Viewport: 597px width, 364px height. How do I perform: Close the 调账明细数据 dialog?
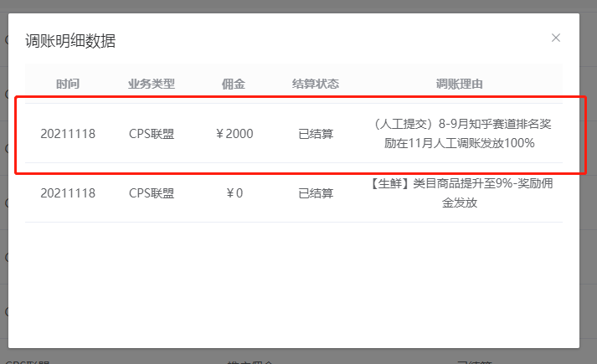click(556, 38)
